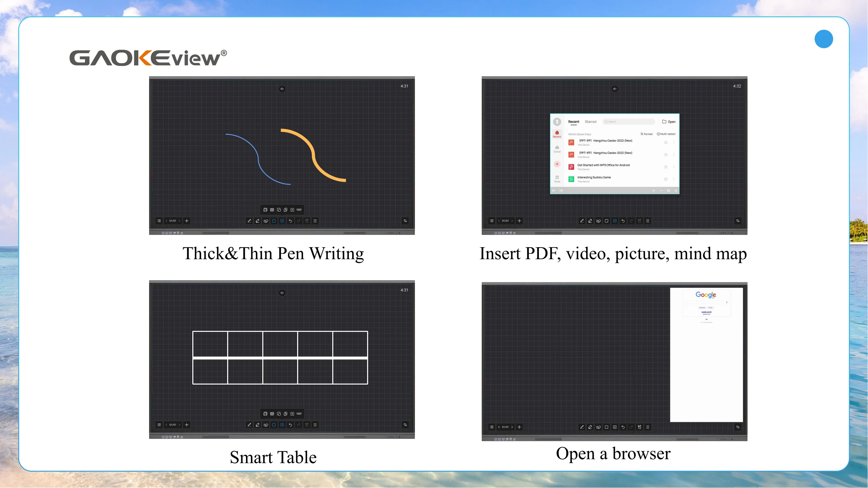Screen dimensions: 868x488
Task: Toggle mute speaker icon atop Thick&Thin Pen whiteboard
Action: tap(282, 89)
